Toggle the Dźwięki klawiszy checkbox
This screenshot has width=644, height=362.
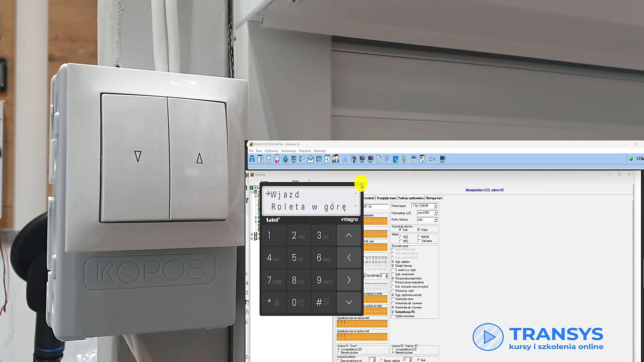[393, 266]
